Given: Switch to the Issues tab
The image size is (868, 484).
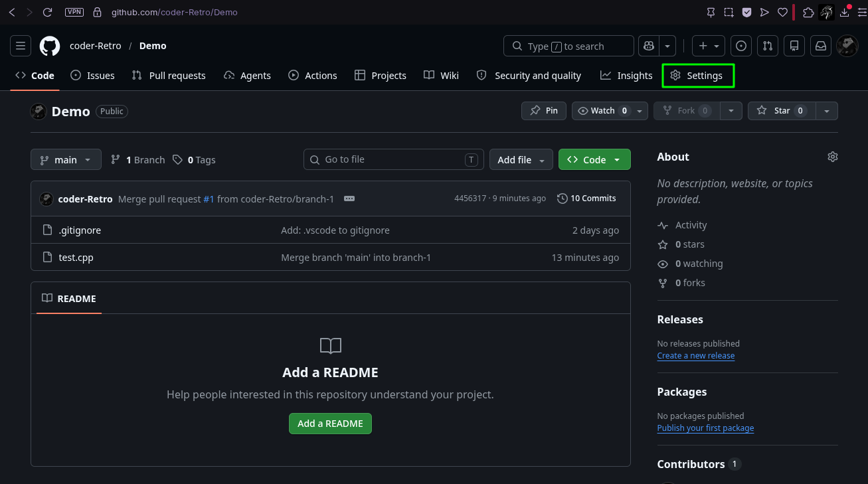Looking at the screenshot, I should tap(93, 76).
